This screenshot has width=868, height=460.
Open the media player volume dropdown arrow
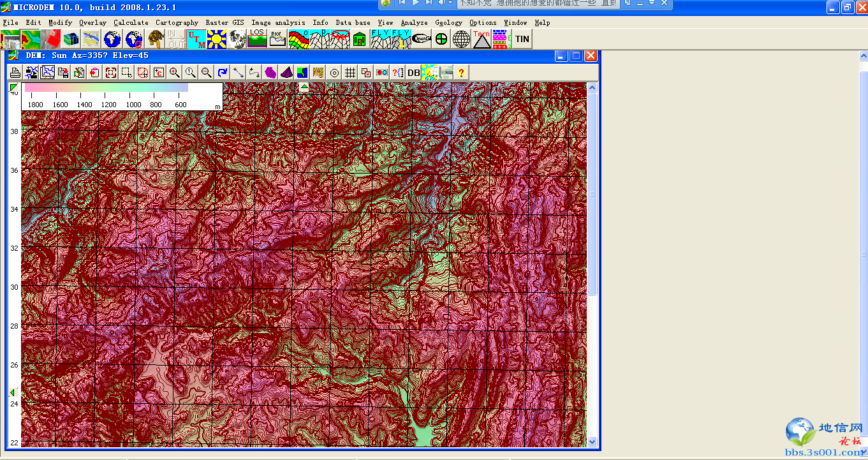coord(450,3)
